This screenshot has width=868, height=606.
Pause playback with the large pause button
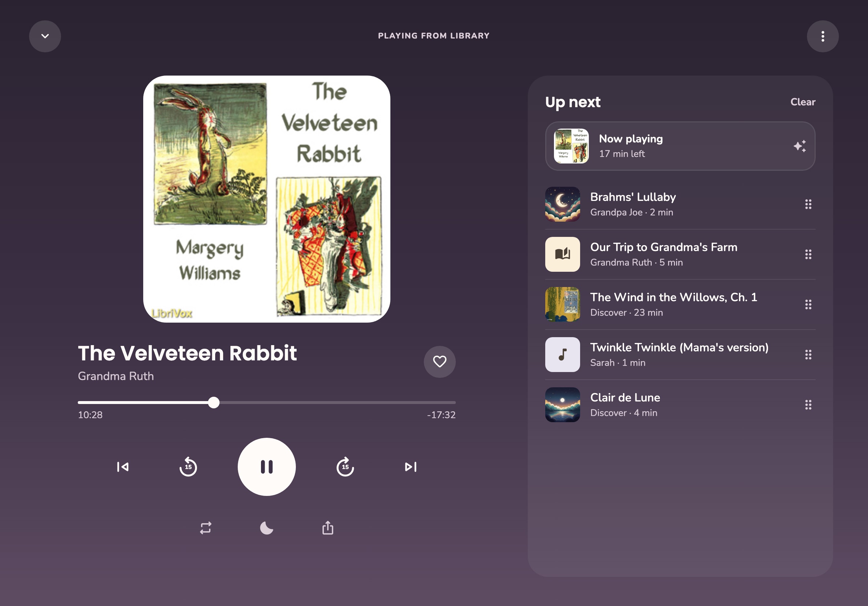coord(266,466)
